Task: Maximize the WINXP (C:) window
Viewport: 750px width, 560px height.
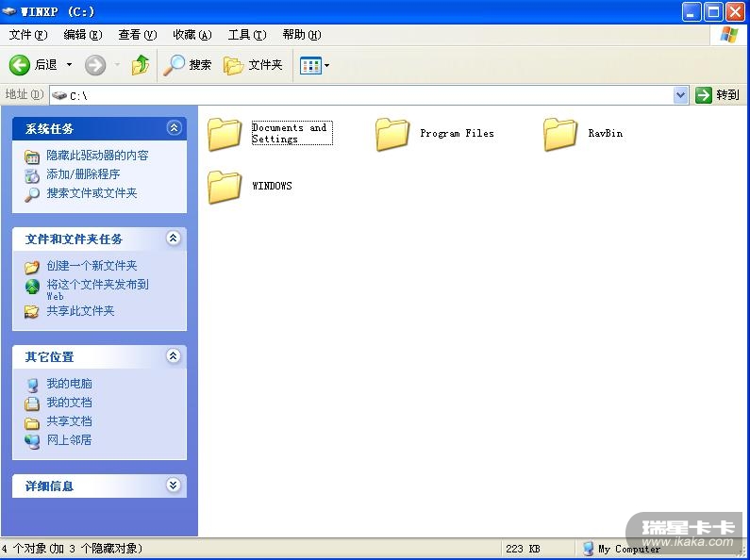Action: [x=713, y=12]
